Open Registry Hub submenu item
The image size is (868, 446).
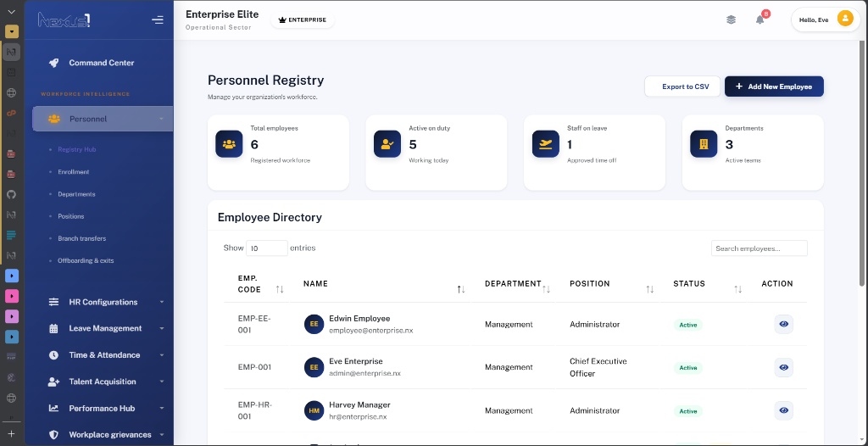[x=77, y=149]
